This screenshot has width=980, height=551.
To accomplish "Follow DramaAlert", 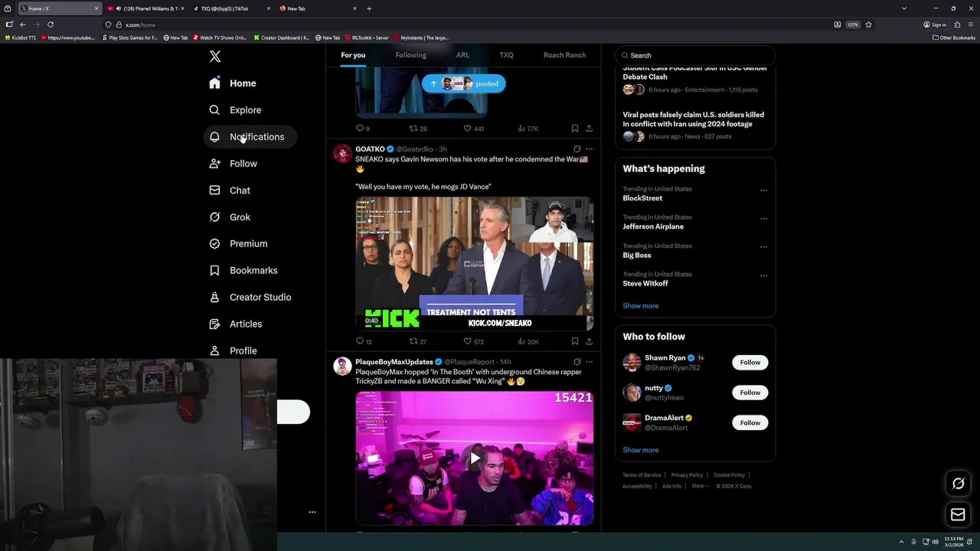I will click(750, 422).
